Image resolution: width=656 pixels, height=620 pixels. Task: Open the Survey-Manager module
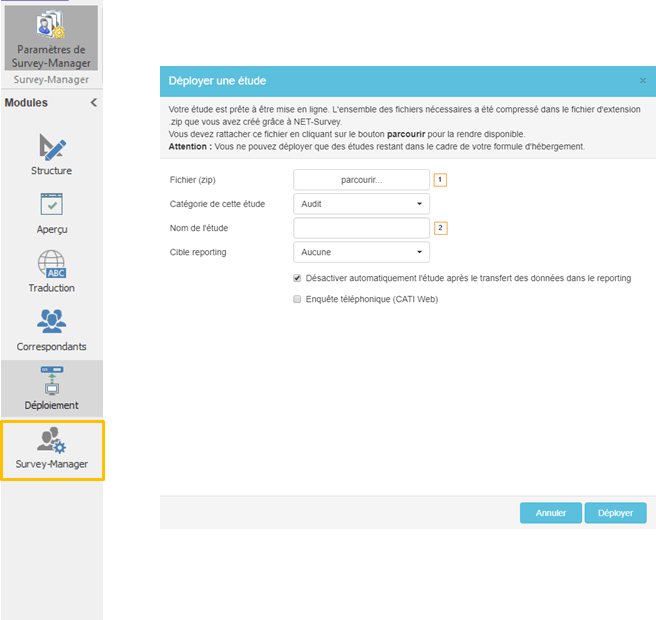tap(52, 450)
